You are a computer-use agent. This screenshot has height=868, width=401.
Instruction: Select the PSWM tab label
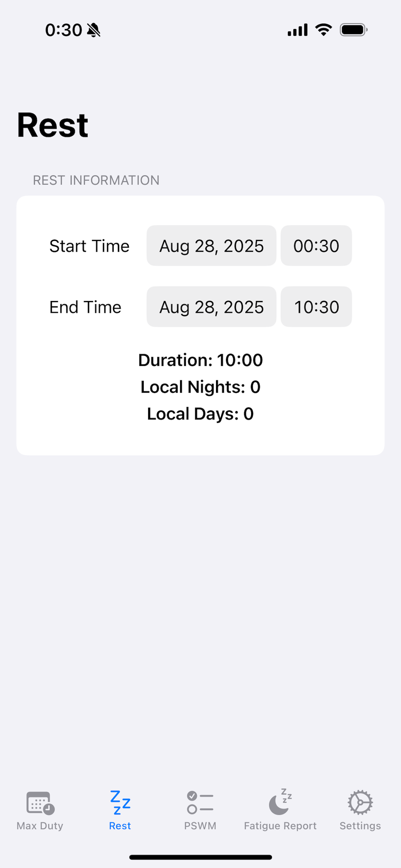pos(200,826)
